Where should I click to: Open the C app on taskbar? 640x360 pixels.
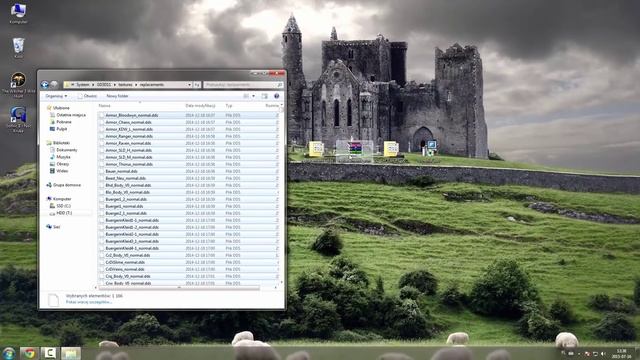pyautogui.click(x=49, y=353)
